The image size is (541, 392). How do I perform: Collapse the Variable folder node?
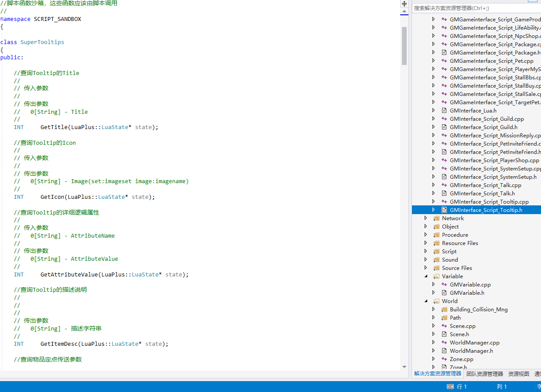point(426,276)
